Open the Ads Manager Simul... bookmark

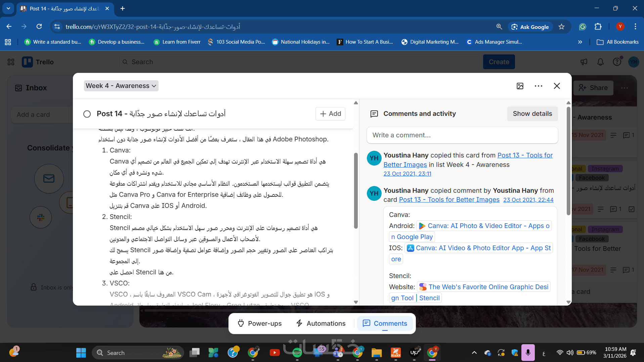click(494, 42)
